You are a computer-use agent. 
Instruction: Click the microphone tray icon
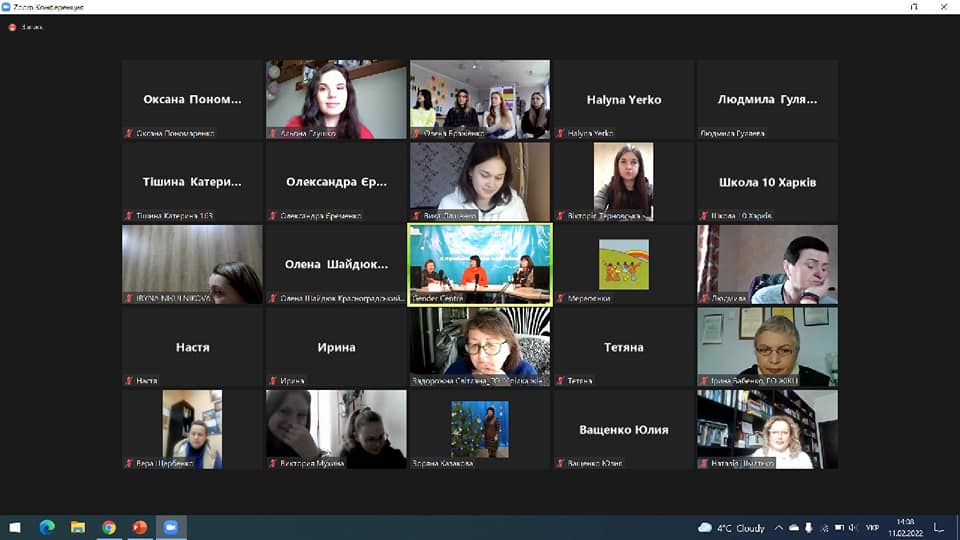(x=809, y=528)
